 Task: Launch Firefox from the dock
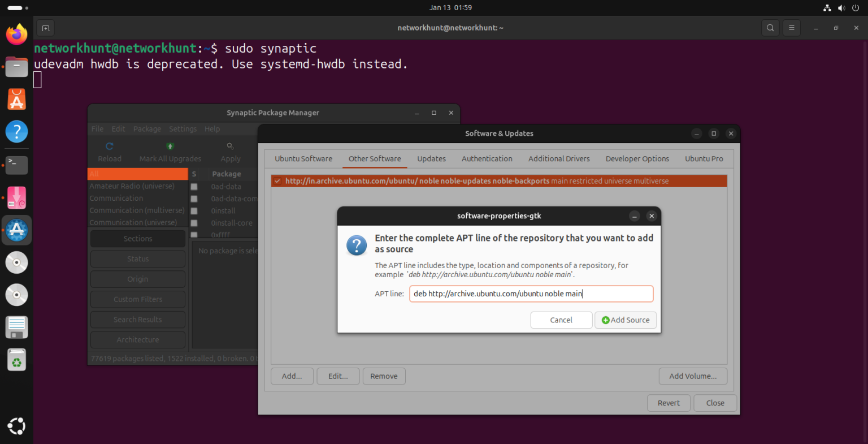(x=16, y=34)
